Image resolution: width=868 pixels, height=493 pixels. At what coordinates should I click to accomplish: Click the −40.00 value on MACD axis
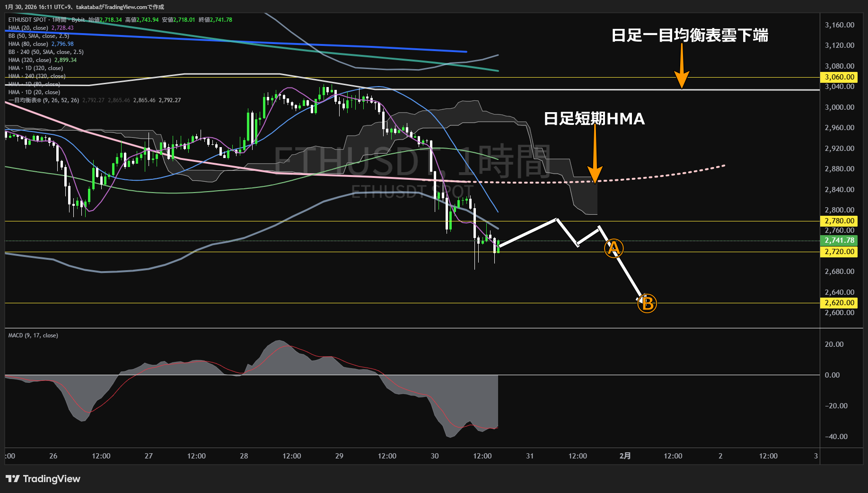836,437
